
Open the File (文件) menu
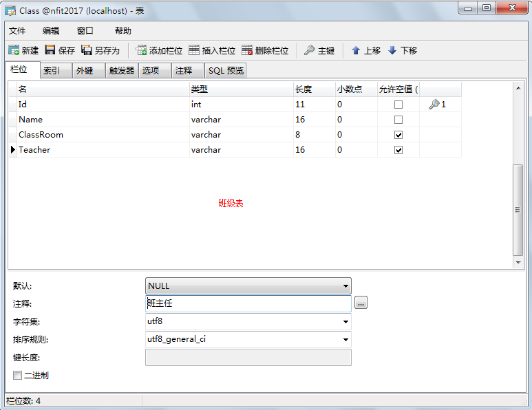click(x=17, y=31)
